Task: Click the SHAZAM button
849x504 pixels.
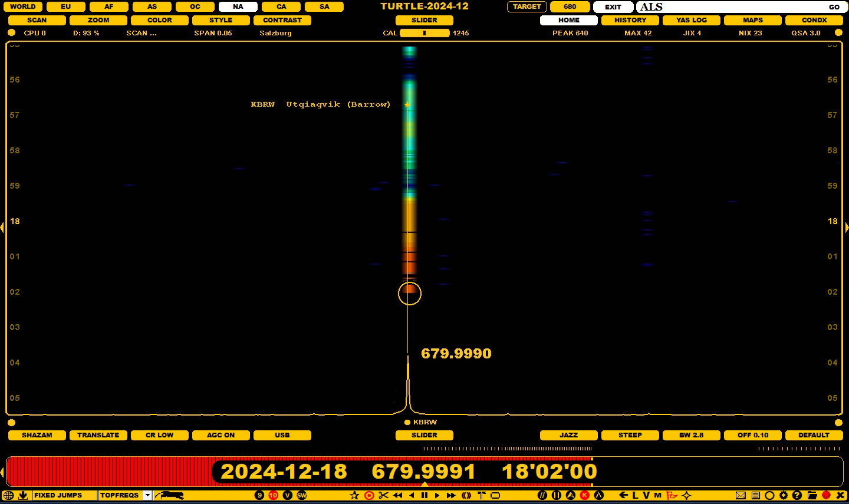Action: pyautogui.click(x=37, y=435)
